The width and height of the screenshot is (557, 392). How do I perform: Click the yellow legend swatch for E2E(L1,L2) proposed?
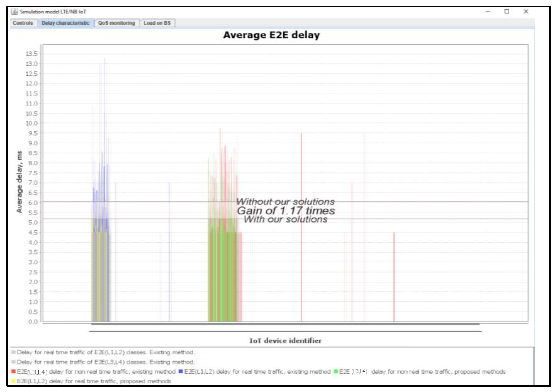(13, 381)
